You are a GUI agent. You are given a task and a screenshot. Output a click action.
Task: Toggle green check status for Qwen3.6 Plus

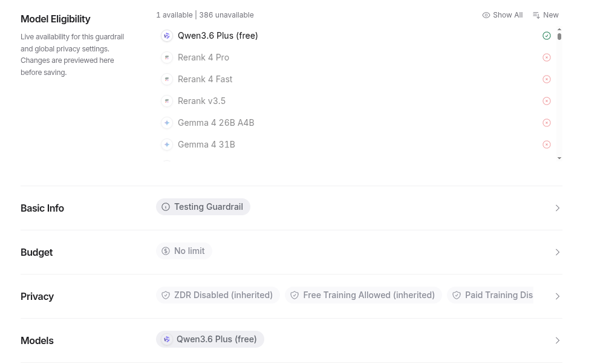(x=547, y=36)
